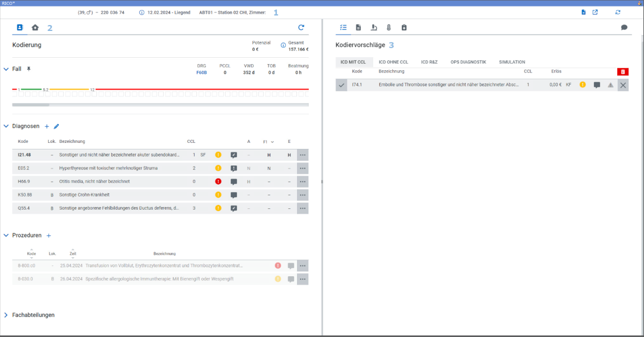This screenshot has height=337, width=644.
Task: Toggle the warning triangle on I74.1 row
Action: (610, 85)
